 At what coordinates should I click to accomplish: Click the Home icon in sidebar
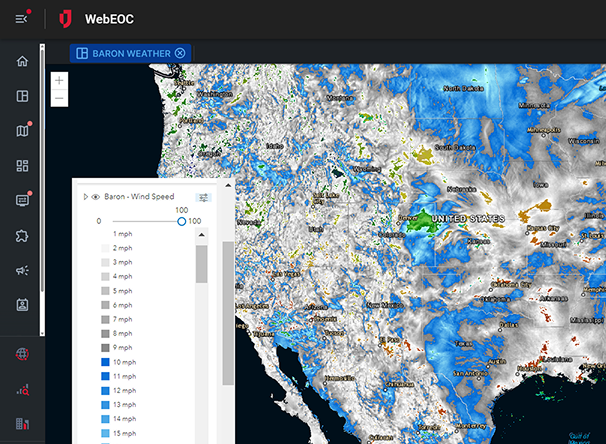(22, 62)
